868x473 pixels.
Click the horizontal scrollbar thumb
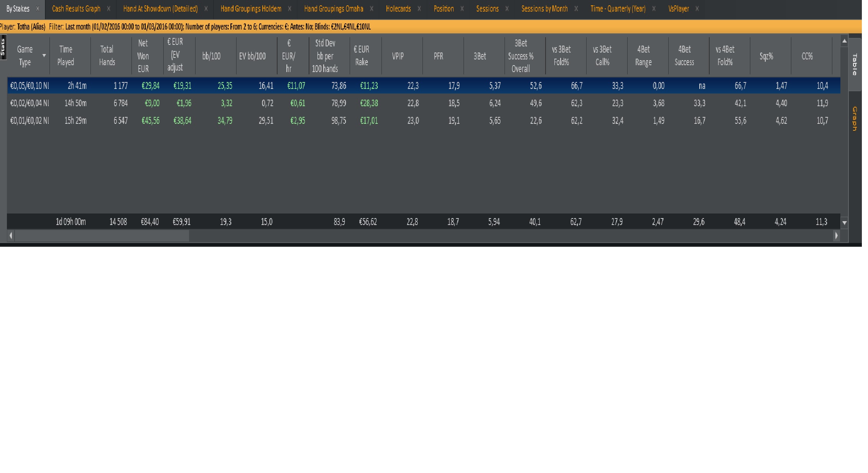coord(102,236)
